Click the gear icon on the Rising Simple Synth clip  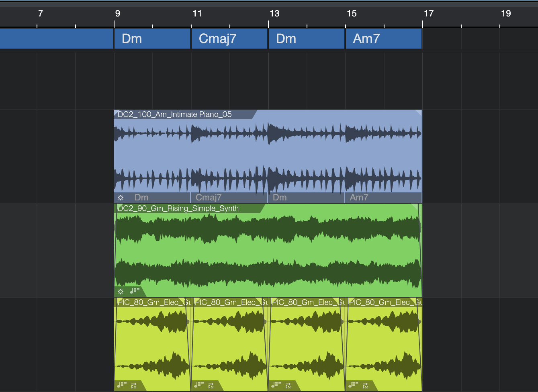[121, 292]
